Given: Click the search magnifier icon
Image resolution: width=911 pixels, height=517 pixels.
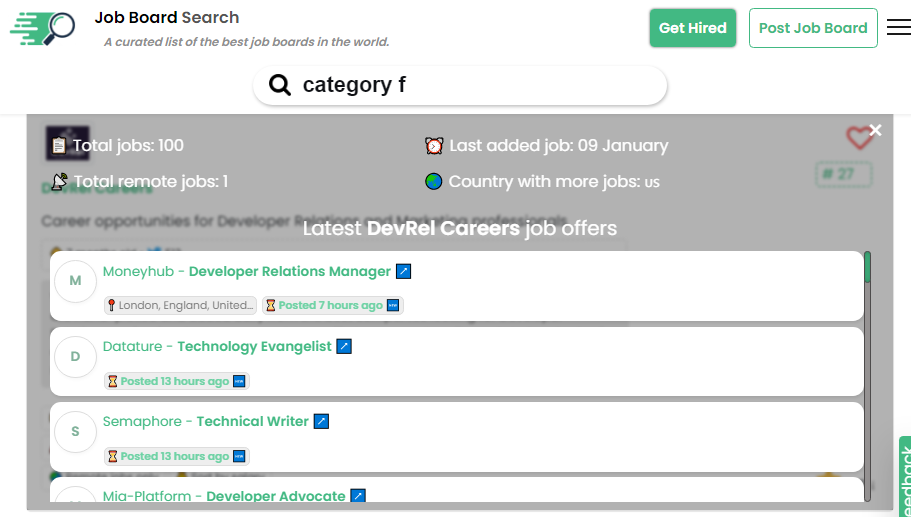Looking at the screenshot, I should pos(281,85).
